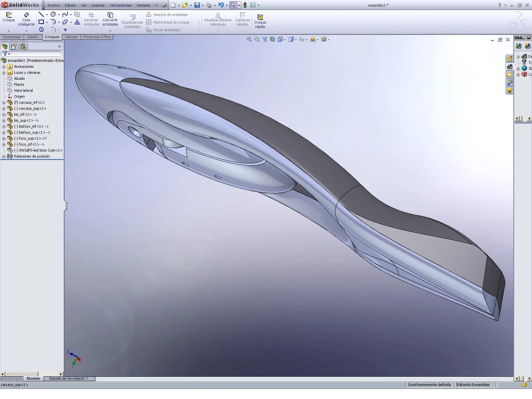Click Croquis rápido icon
Screen dimensions: 532x399
[260, 21]
